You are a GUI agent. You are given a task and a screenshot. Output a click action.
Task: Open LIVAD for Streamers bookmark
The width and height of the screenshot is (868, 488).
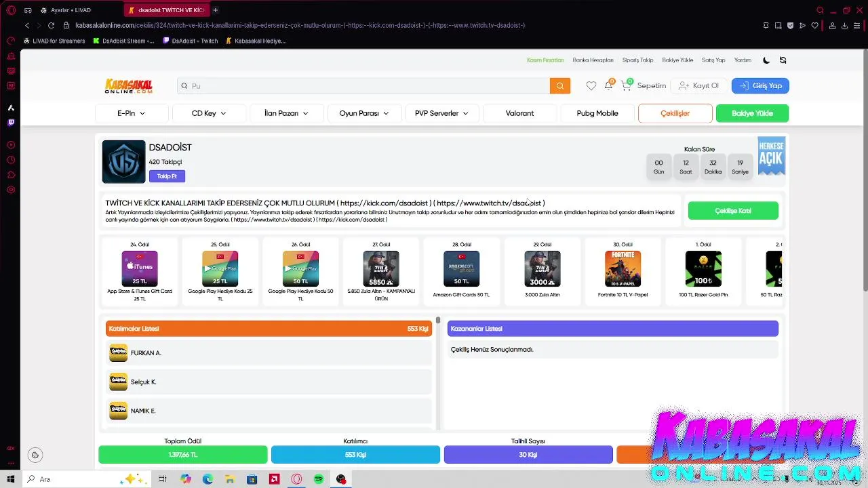click(x=54, y=41)
